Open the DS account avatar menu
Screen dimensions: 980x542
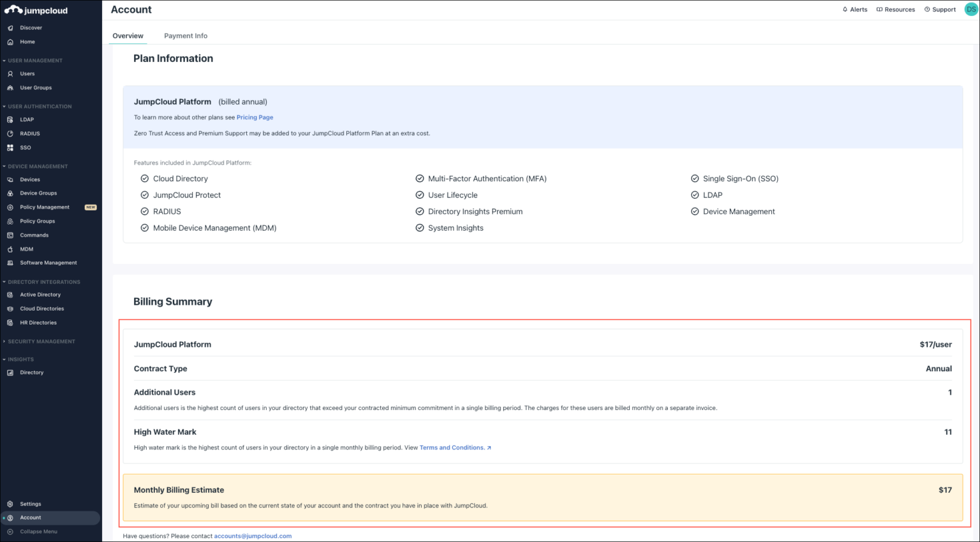pyautogui.click(x=970, y=9)
